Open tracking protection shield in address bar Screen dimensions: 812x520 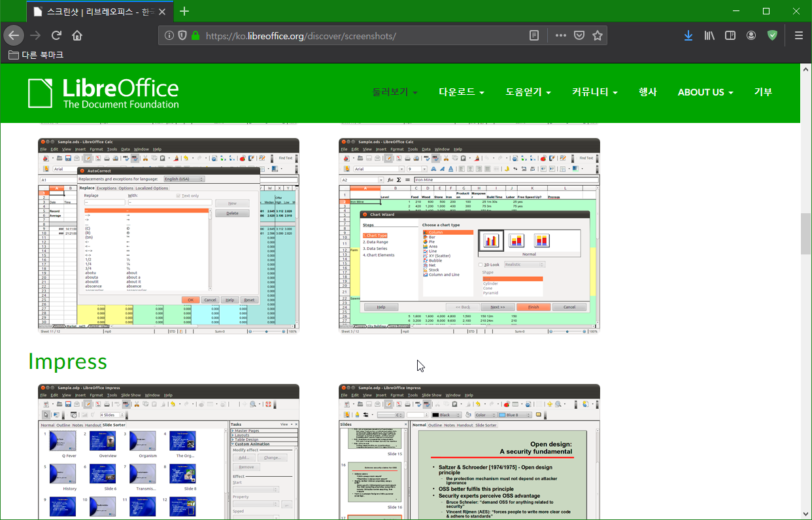[x=182, y=35]
